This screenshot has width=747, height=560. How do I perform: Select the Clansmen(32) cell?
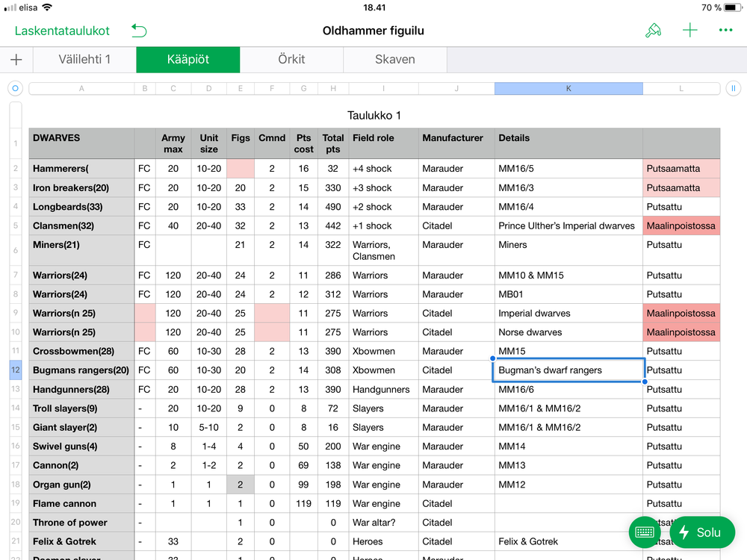point(81,225)
